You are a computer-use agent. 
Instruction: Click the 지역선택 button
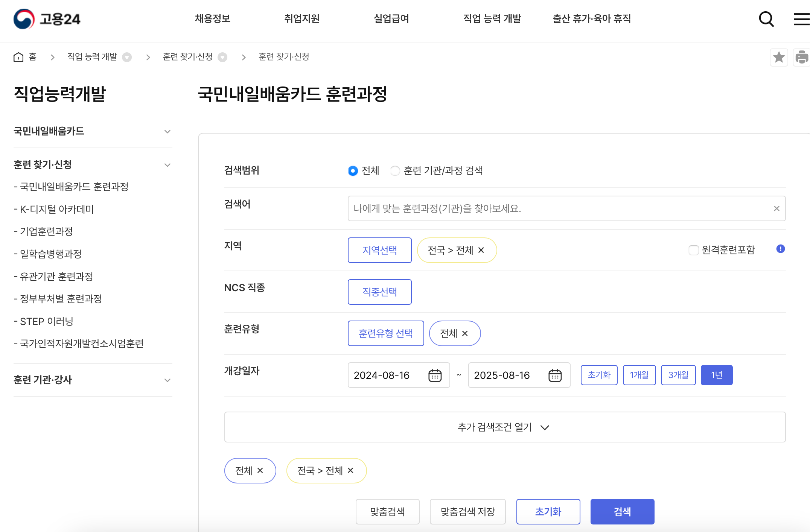point(379,250)
